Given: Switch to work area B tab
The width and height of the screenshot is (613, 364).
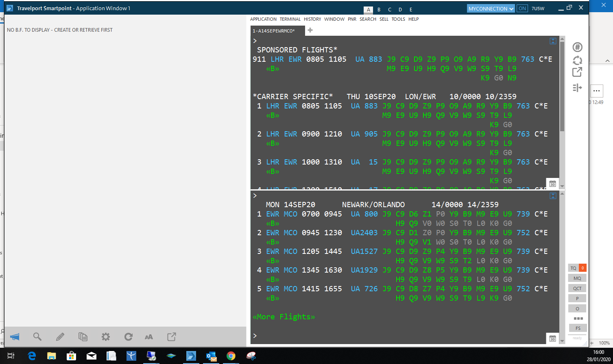Looking at the screenshot, I should [379, 10].
